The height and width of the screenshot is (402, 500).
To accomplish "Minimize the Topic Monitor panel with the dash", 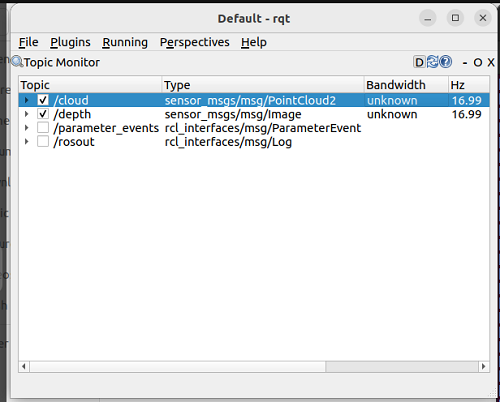I will (x=465, y=63).
